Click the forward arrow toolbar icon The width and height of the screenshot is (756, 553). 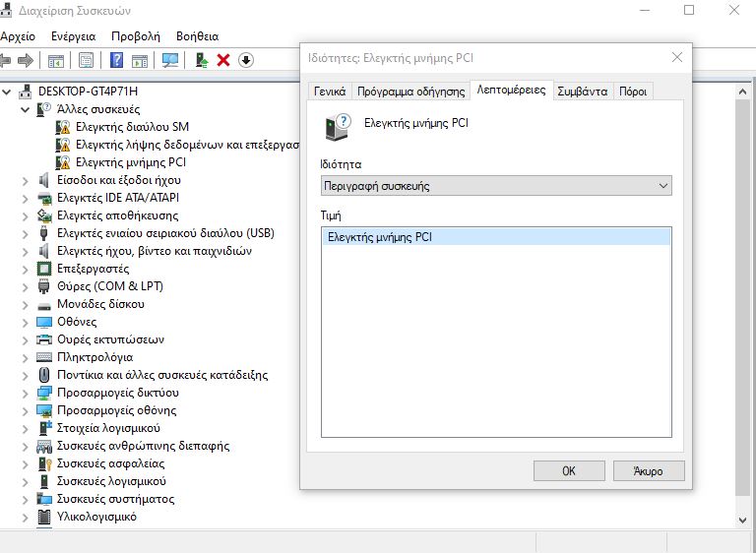click(x=26, y=60)
